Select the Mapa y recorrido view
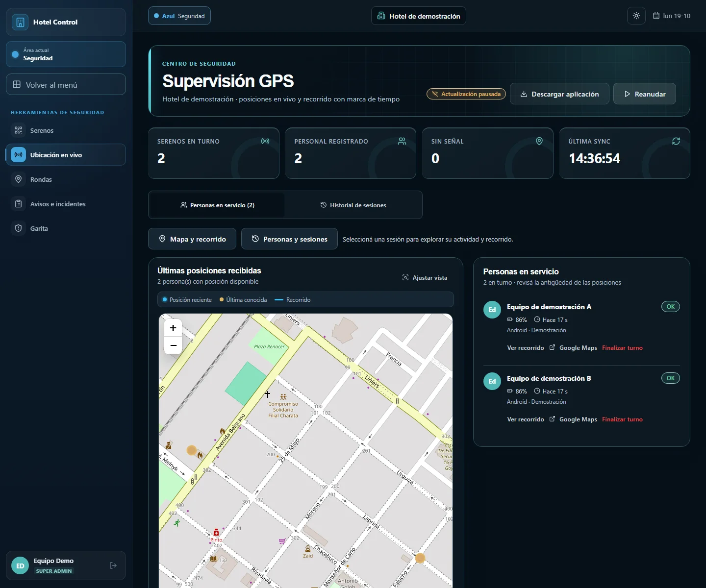The height and width of the screenshot is (588, 706). [x=192, y=239]
